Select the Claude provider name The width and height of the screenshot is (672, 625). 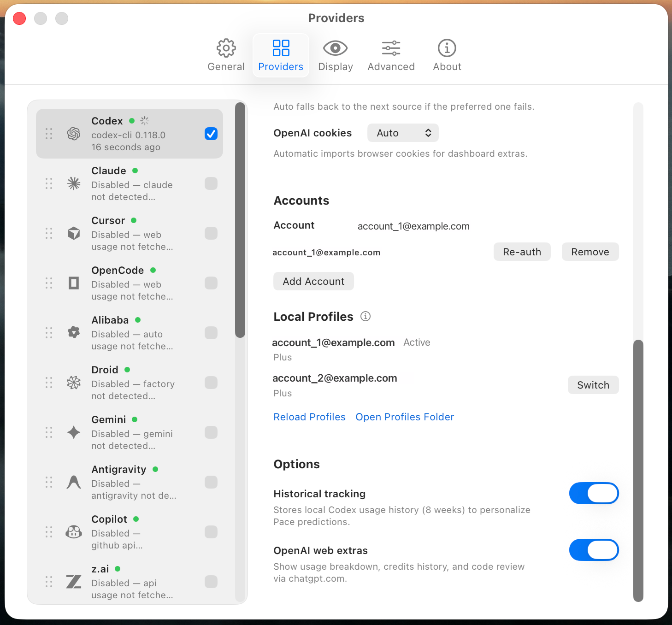(x=109, y=171)
